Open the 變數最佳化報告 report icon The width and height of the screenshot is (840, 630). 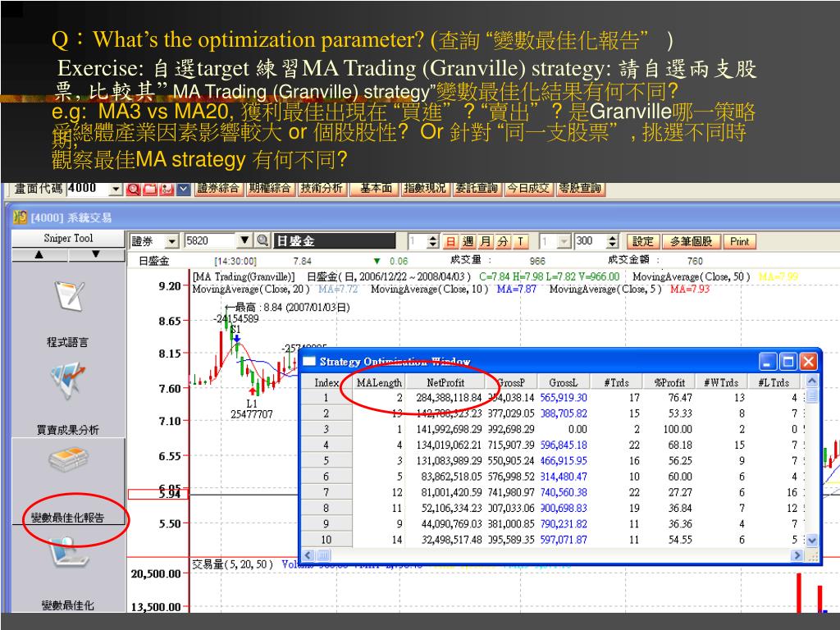pyautogui.click(x=68, y=459)
